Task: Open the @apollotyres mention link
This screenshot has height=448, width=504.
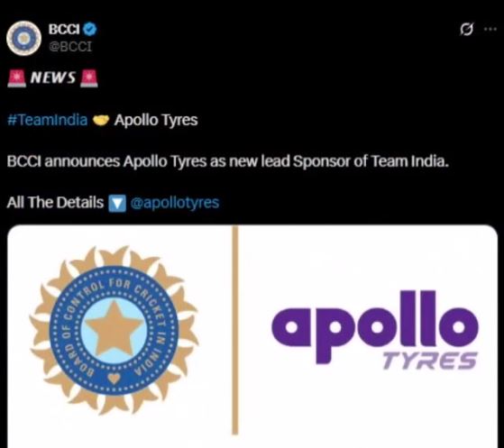Action: coord(175,203)
